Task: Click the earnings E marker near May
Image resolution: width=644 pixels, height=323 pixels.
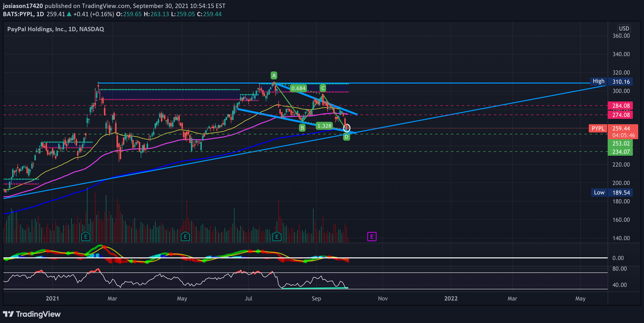Action: pos(185,236)
